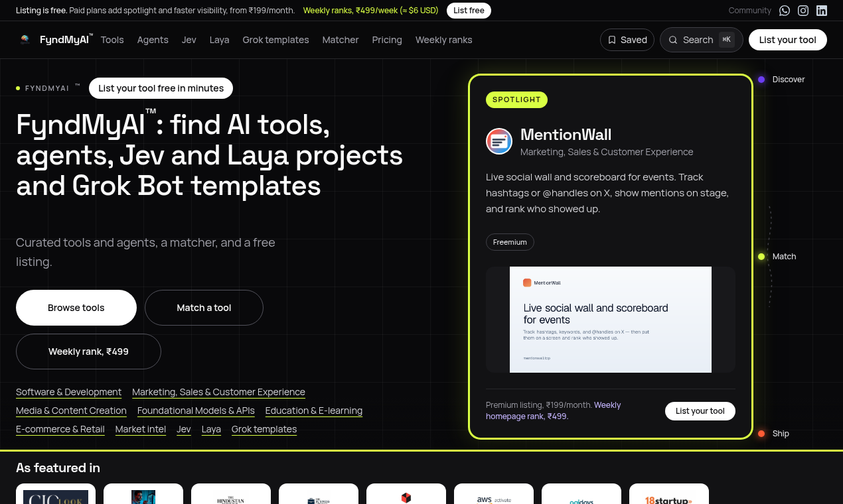The image size is (843, 504).
Task: Click the List free banner button
Action: 469,11
